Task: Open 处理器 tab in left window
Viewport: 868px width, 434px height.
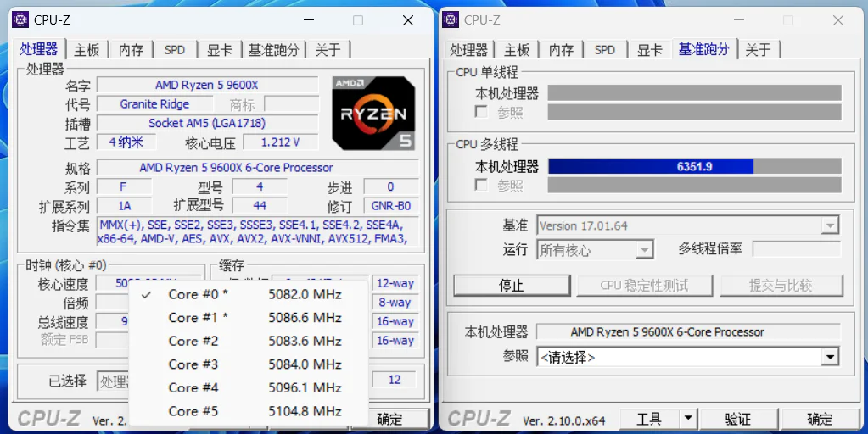Action: pyautogui.click(x=39, y=49)
